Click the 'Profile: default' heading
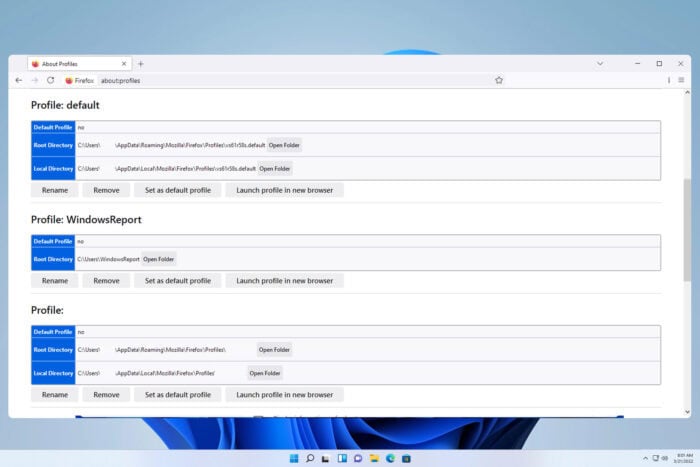This screenshot has width=700, height=467. point(65,105)
